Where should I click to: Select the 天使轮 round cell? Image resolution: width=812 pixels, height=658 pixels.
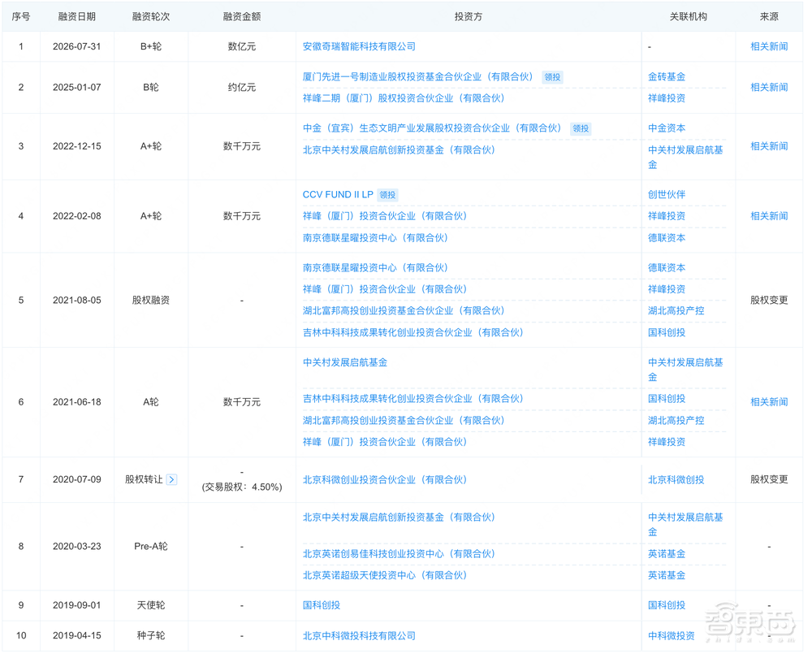tap(151, 606)
